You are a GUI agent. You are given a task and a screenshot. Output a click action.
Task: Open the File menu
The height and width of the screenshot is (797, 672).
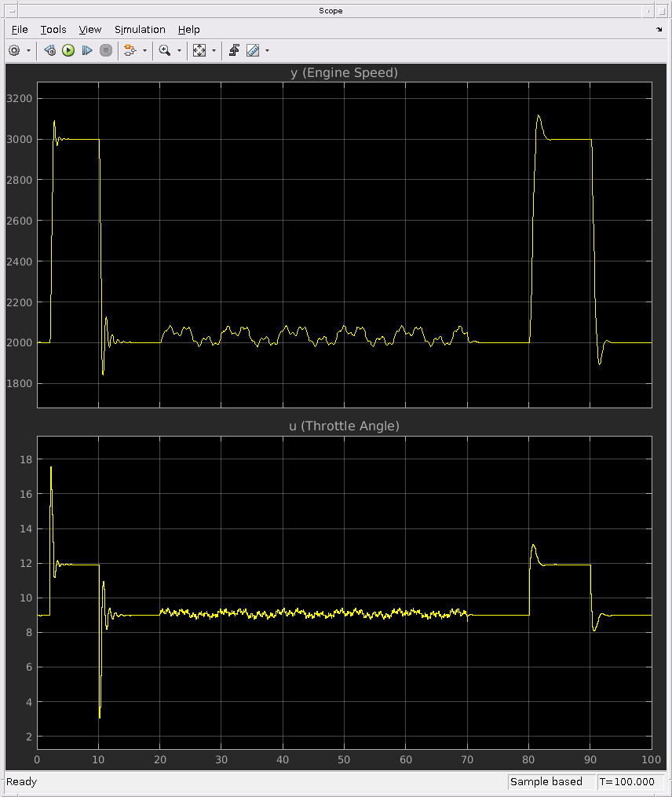click(x=20, y=30)
